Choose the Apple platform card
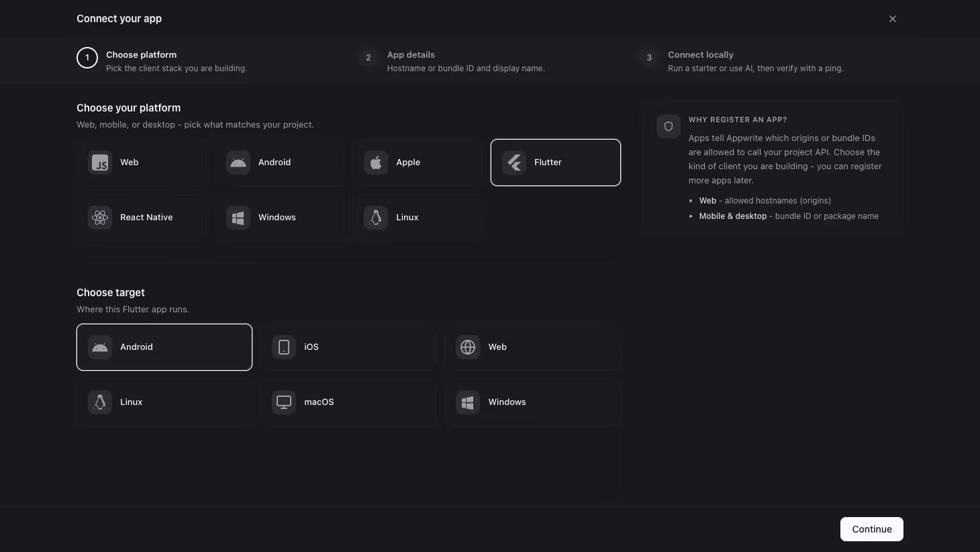Viewport: 980px width, 552px height. coord(418,163)
